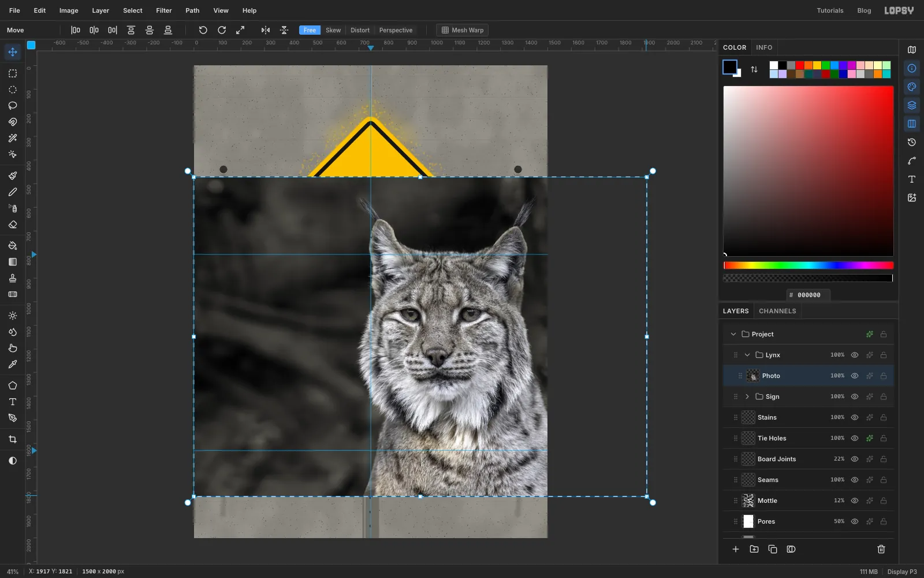
Task: Open History panel icon in right sidebar
Action: click(912, 142)
